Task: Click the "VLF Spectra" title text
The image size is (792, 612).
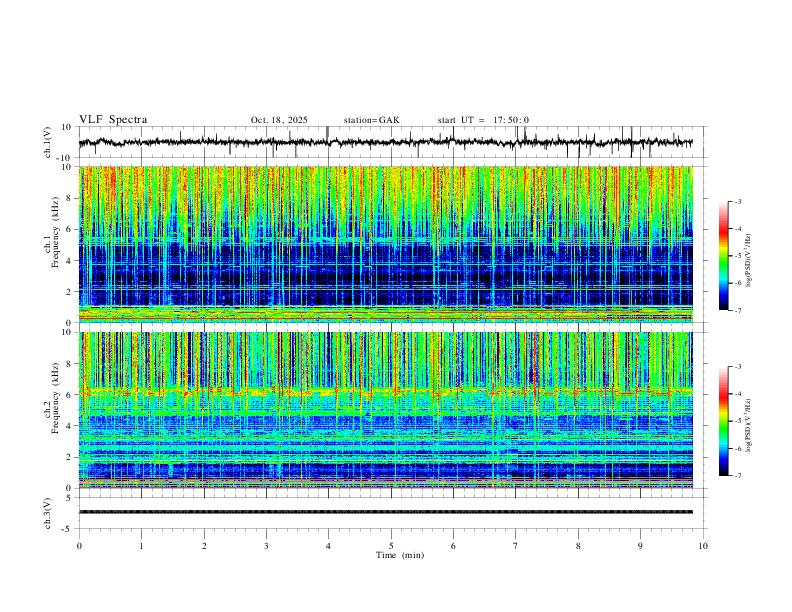Action: point(113,120)
